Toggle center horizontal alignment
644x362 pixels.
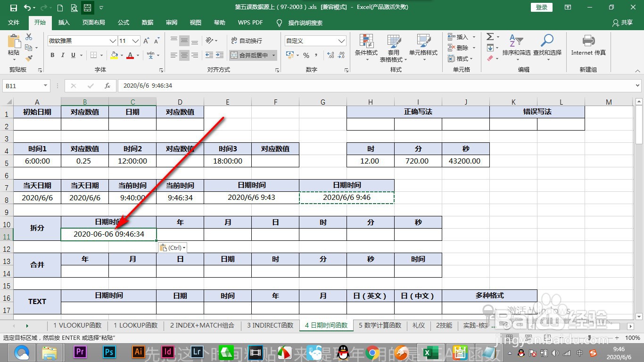click(x=184, y=55)
